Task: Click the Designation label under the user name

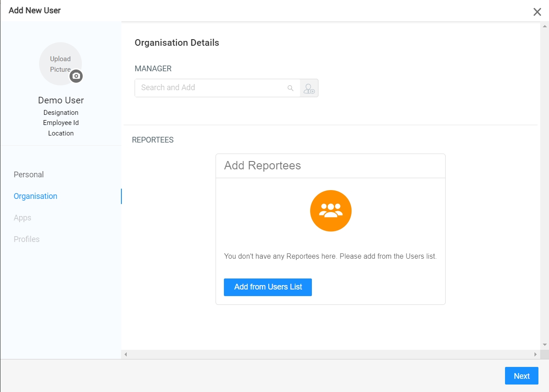Action: [x=61, y=113]
